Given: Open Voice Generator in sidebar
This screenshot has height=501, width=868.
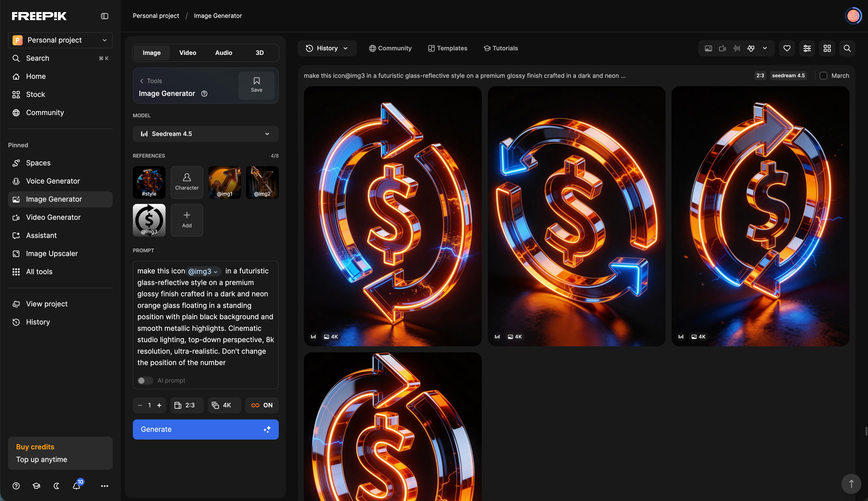Looking at the screenshot, I should (60, 181).
